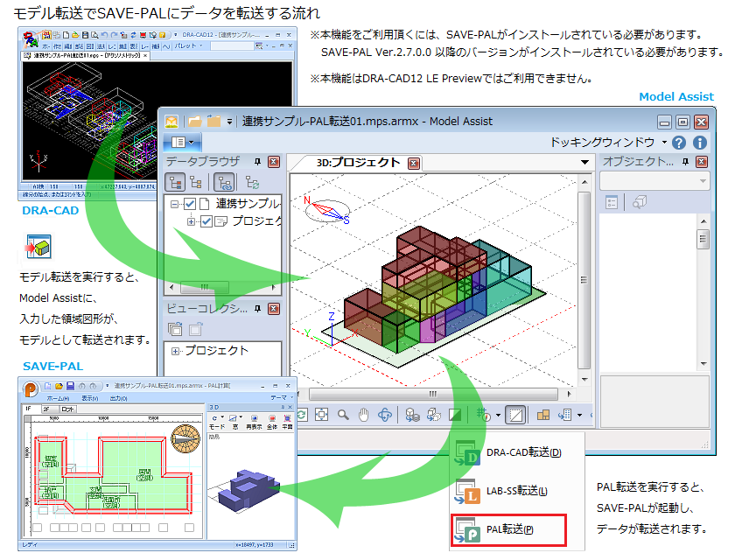Click the add view icon in ビューコレクション
The image size is (735, 560).
click(175, 329)
